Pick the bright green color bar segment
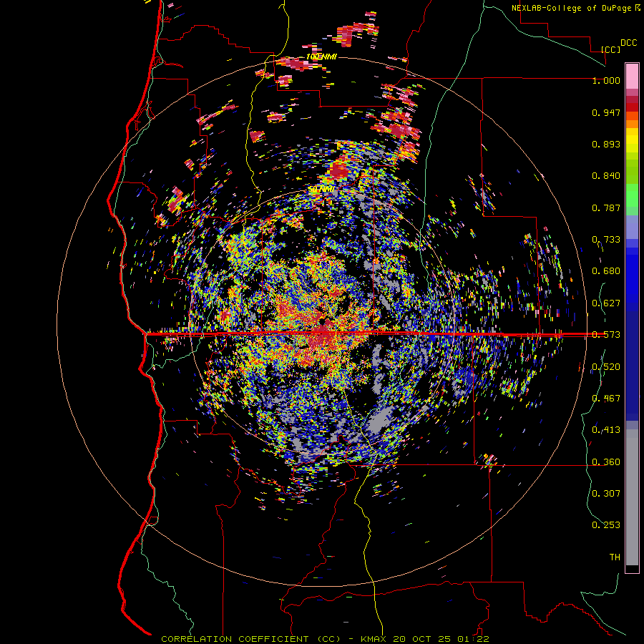The height and width of the screenshot is (644, 644). [632, 195]
